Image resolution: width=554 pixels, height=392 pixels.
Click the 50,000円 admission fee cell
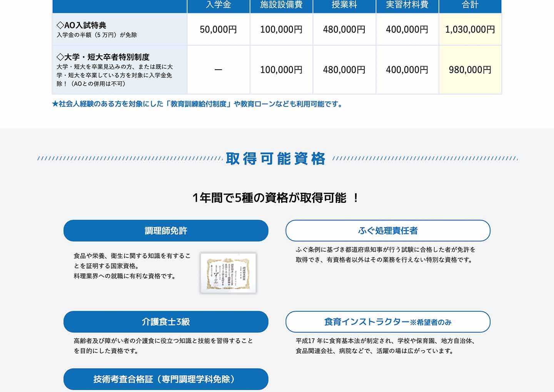218,30
